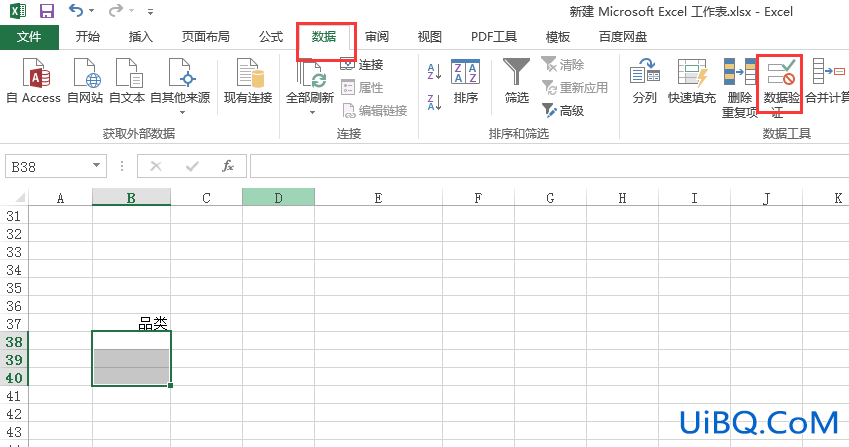This screenshot has height=447, width=849.
Task: Click 编辑链接 edit links
Action: point(375,111)
